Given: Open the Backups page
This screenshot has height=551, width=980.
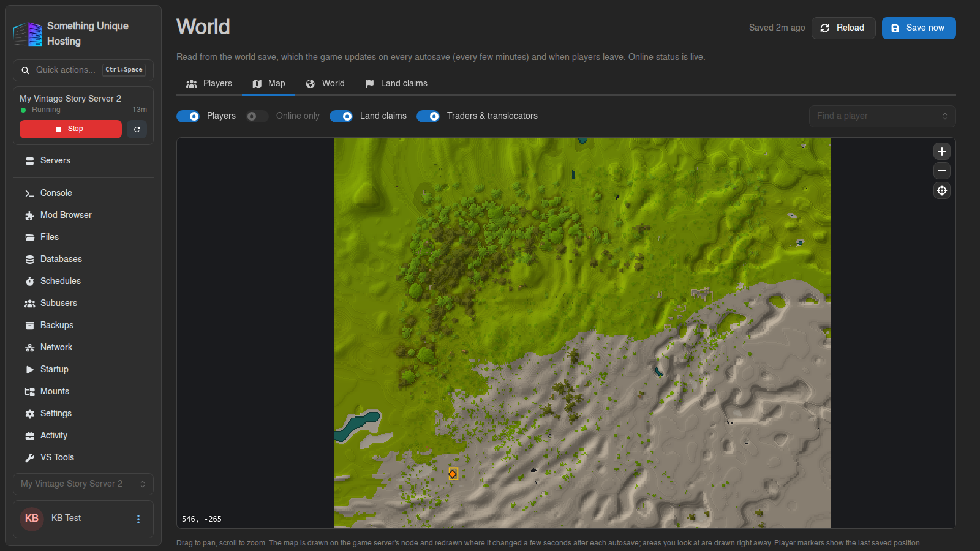Looking at the screenshot, I should pos(83,325).
